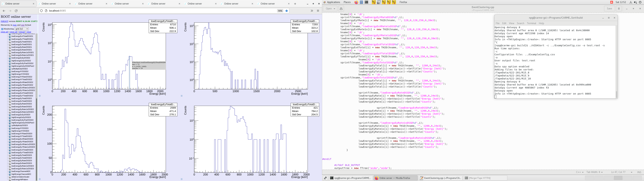Open the Firefox hamburger menu
This screenshot has height=181, width=644.
(318, 11)
